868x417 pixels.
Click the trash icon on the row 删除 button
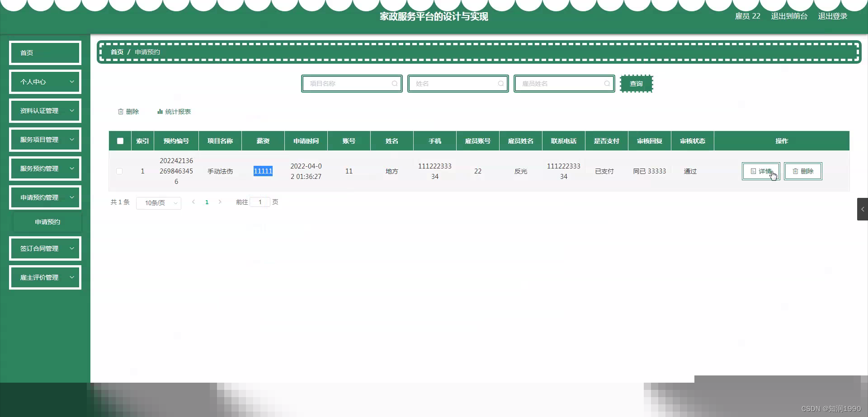click(x=795, y=171)
